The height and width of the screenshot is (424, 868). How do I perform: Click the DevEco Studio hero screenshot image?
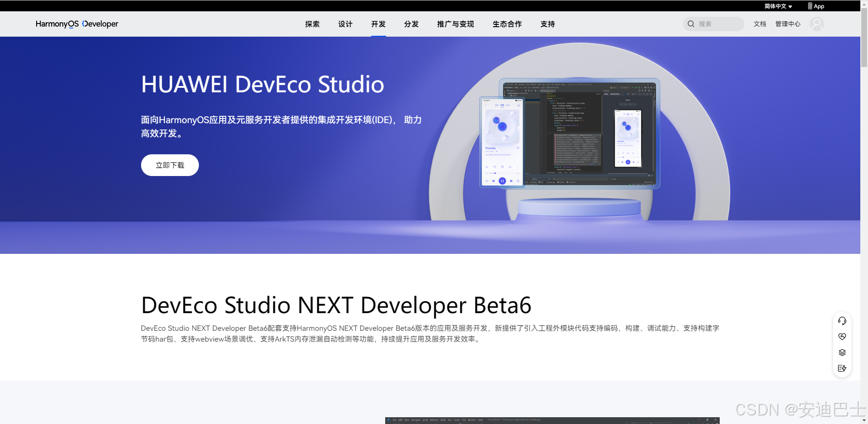570,133
